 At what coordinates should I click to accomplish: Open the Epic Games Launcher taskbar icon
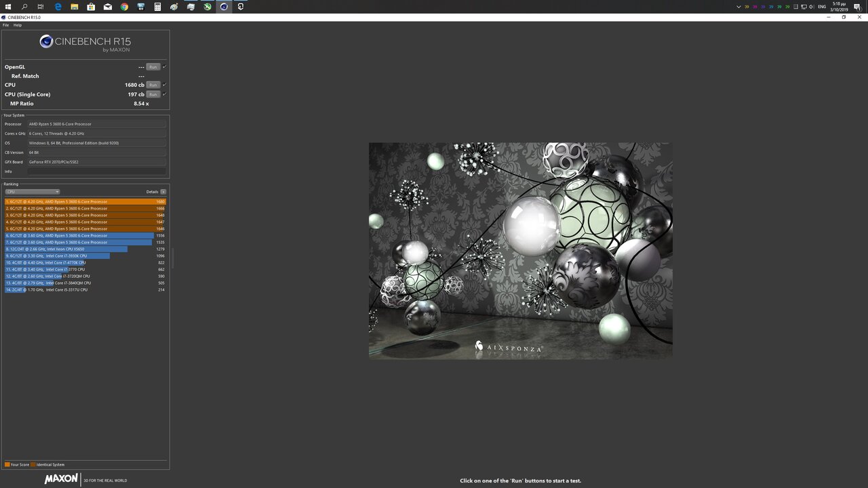tap(241, 7)
